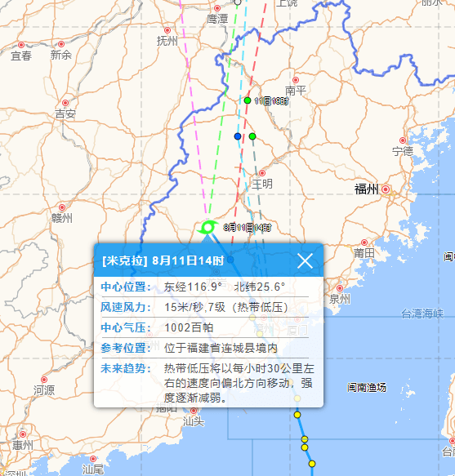Click the 8月11日14时 label beside typhoon icon

pyautogui.click(x=248, y=227)
